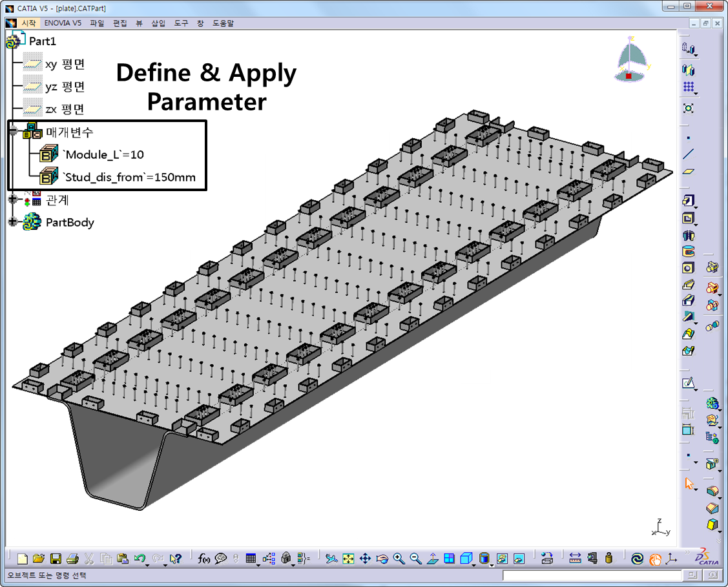The image size is (728, 587).
Task: Click the Design Table icon
Action: click(251, 559)
